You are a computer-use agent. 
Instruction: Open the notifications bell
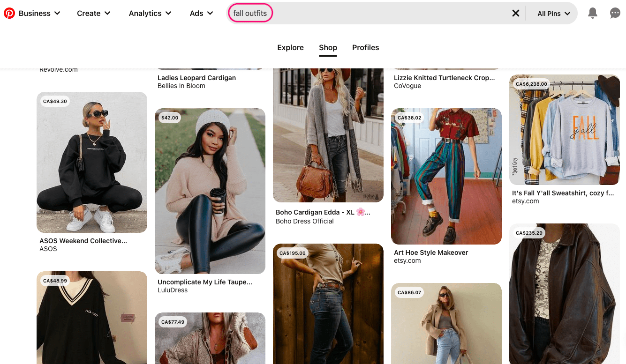592,13
